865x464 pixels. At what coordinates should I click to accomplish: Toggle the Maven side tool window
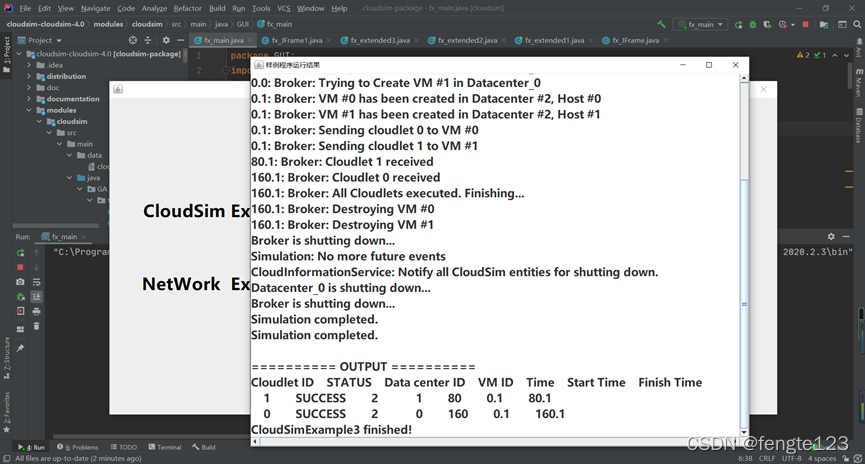(x=859, y=83)
